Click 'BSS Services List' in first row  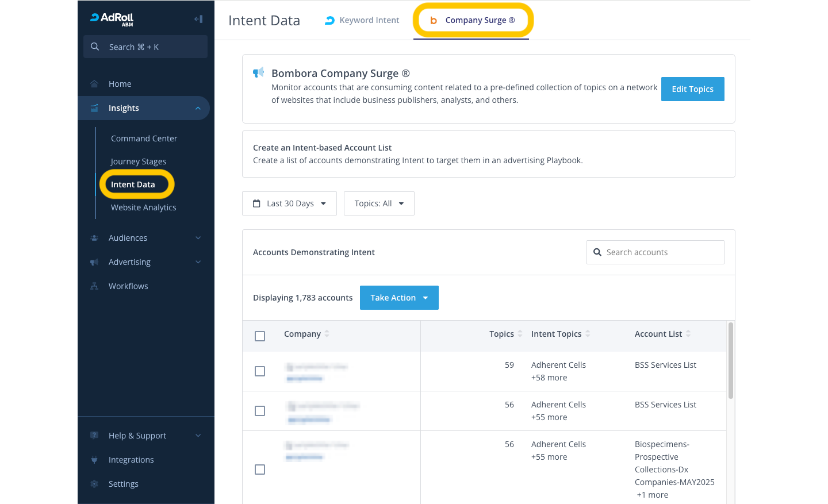pyautogui.click(x=665, y=365)
